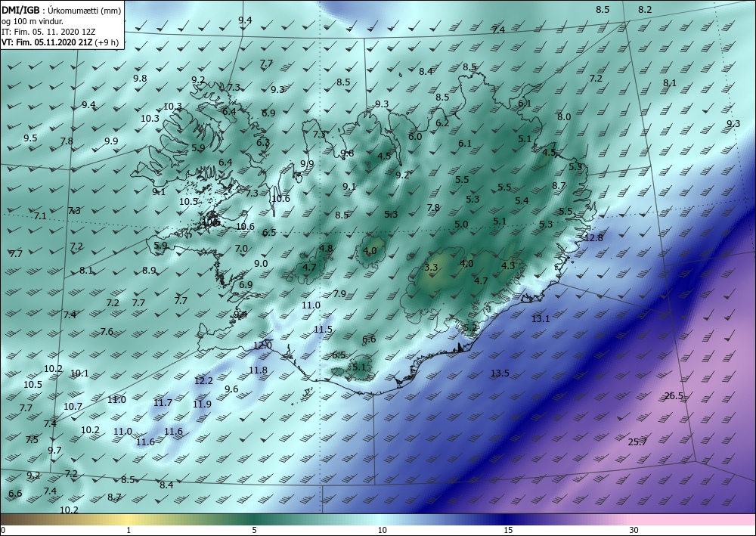756x536 pixels.
Task: Click the 'DMI/IGB : Úrkomumætti (mm)' title text
Action: 62,10
